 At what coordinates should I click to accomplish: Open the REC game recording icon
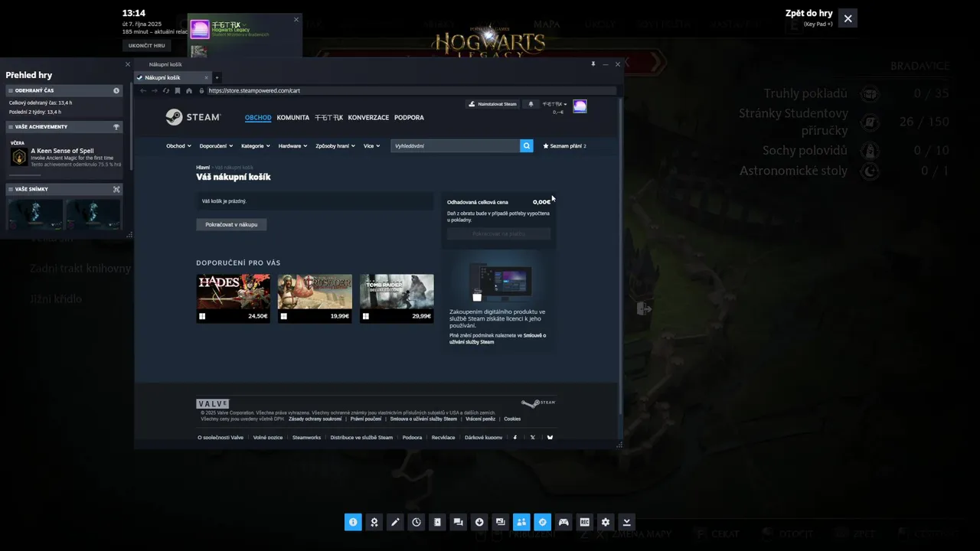pos(584,522)
